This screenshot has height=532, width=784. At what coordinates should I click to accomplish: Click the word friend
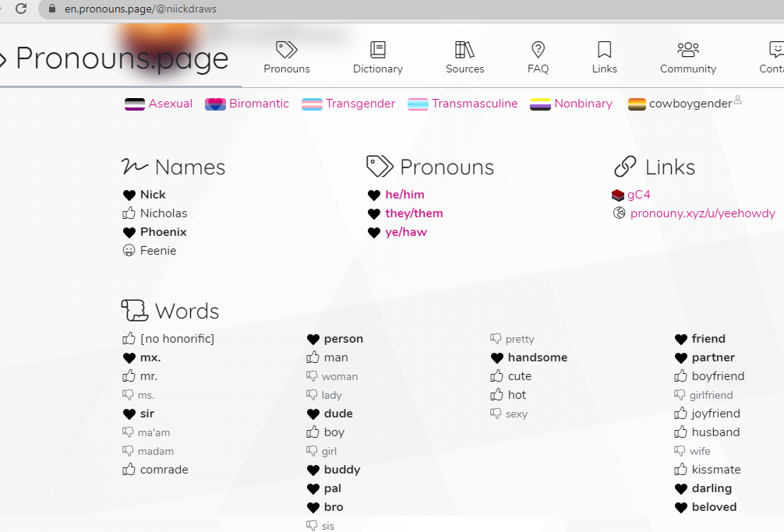pyautogui.click(x=708, y=339)
